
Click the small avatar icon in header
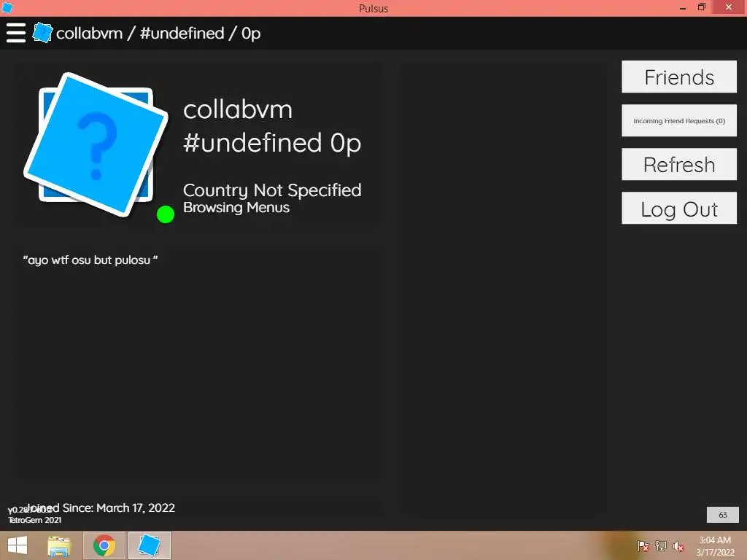click(42, 33)
